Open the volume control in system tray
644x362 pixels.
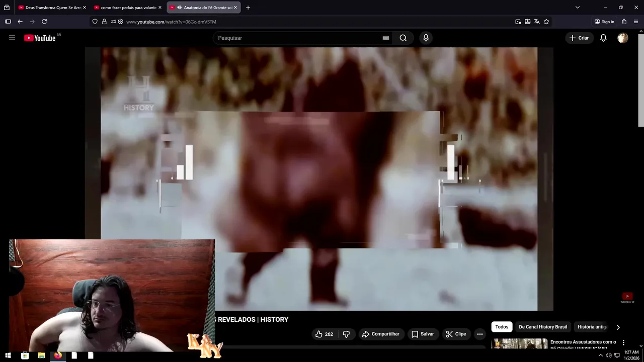coord(608,355)
